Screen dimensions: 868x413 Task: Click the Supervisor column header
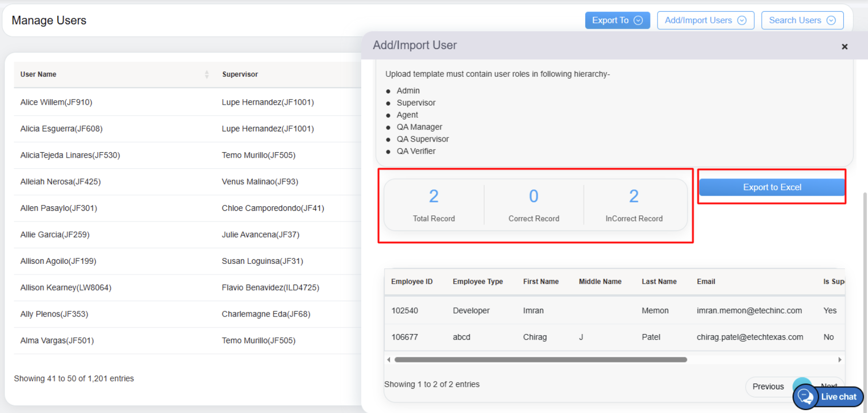coord(240,74)
